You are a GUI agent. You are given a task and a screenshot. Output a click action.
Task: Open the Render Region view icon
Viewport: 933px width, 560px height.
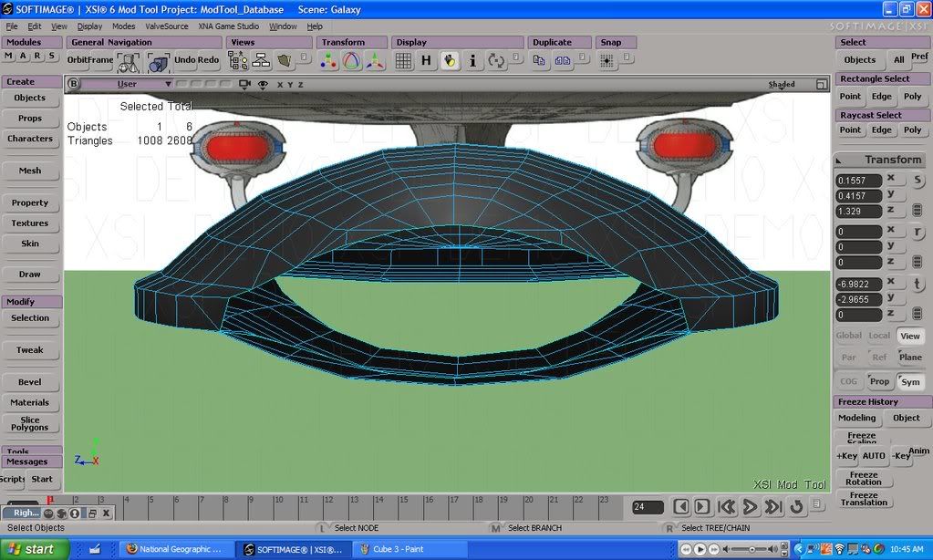pos(285,61)
